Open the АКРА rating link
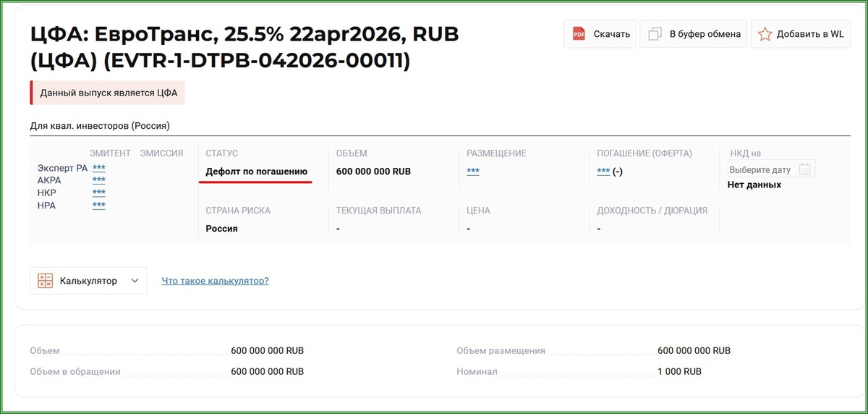868x414 pixels. pyautogui.click(x=99, y=181)
